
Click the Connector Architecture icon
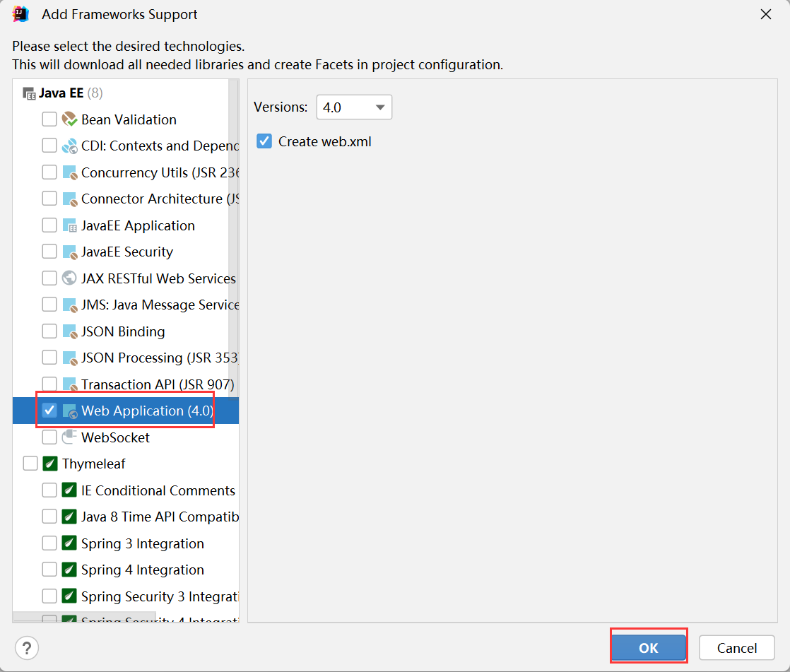coord(69,199)
